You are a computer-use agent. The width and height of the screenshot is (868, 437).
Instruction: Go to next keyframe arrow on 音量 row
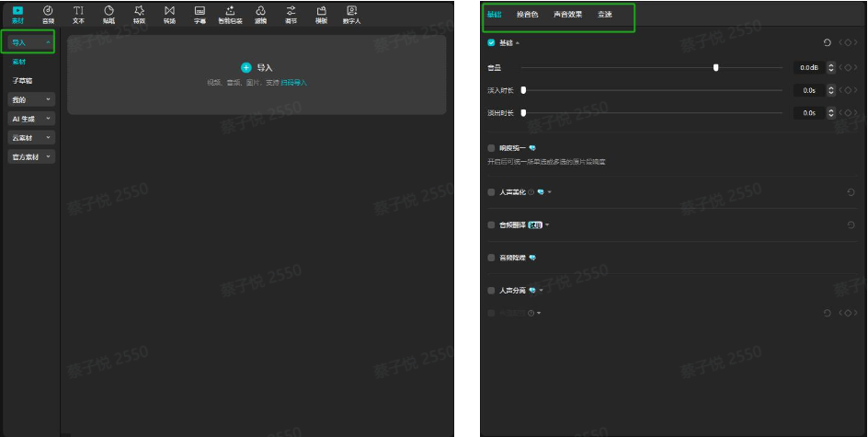click(x=855, y=67)
